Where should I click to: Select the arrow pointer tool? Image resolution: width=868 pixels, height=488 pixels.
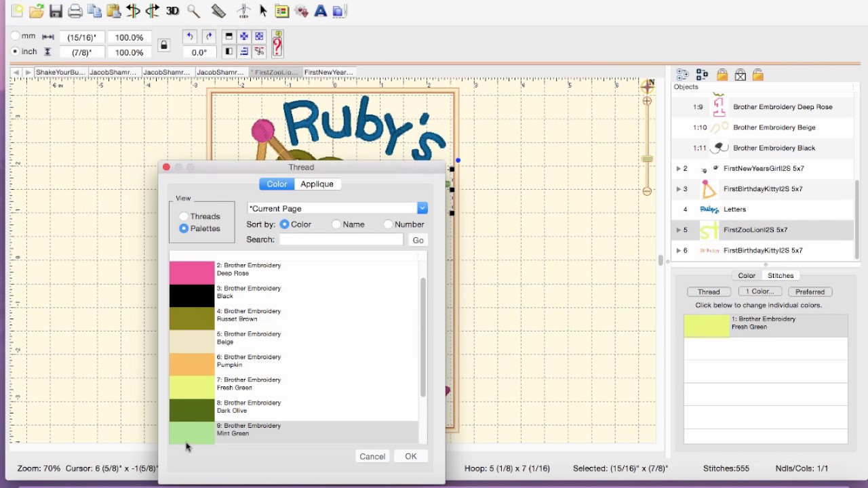point(264,11)
